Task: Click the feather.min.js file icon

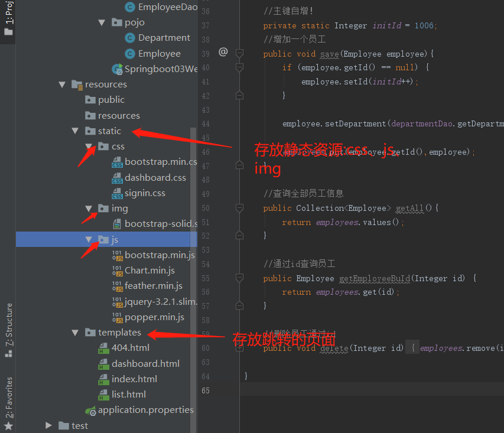Action: 118,286
